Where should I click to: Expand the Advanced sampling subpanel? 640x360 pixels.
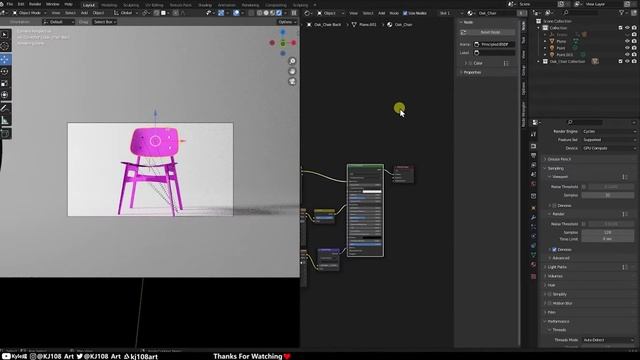(560, 258)
